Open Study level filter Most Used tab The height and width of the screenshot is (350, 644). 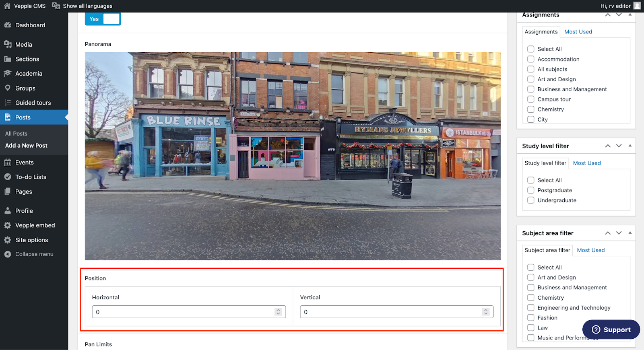[587, 163]
